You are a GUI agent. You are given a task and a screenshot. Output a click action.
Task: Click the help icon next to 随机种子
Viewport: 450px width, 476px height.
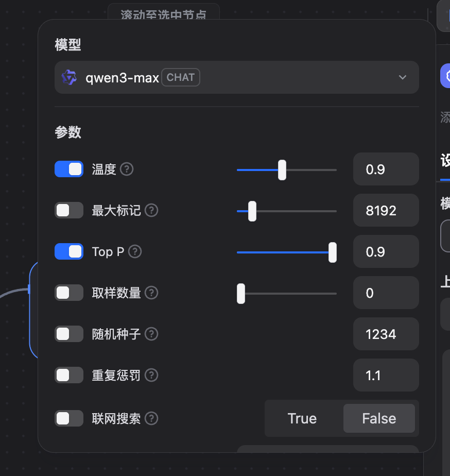tap(151, 334)
